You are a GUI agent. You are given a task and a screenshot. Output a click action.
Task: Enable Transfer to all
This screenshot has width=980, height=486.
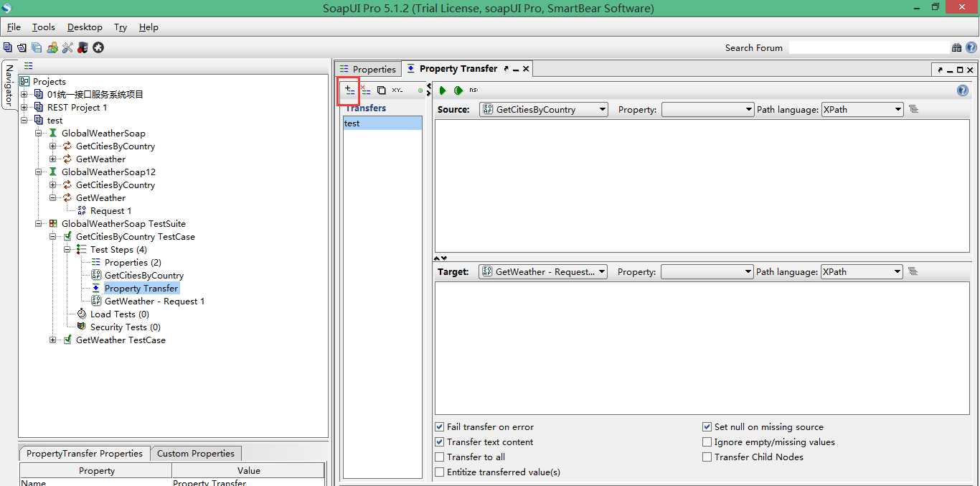tap(440, 457)
